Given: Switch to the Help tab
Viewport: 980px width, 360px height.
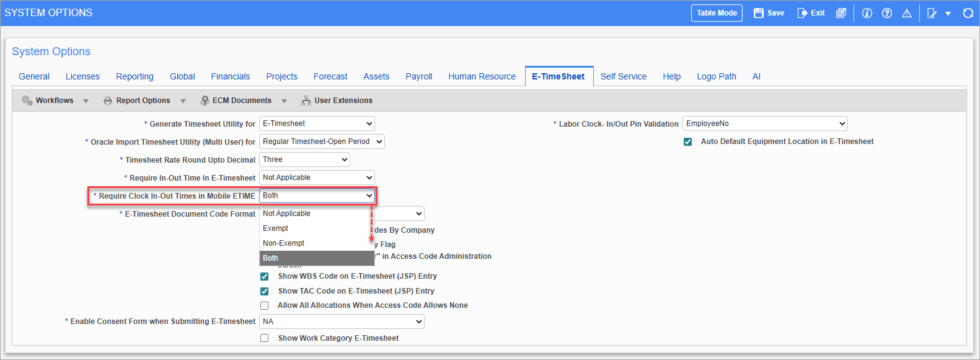Looking at the screenshot, I should [x=671, y=76].
